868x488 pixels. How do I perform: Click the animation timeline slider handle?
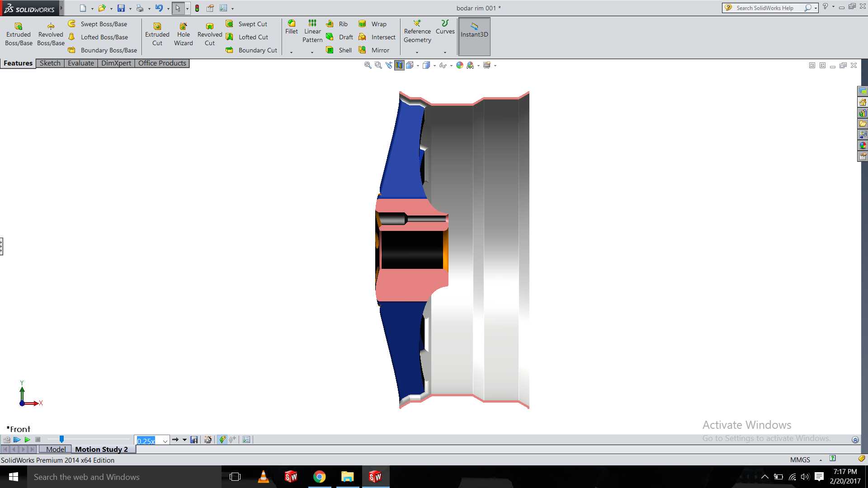(x=61, y=439)
